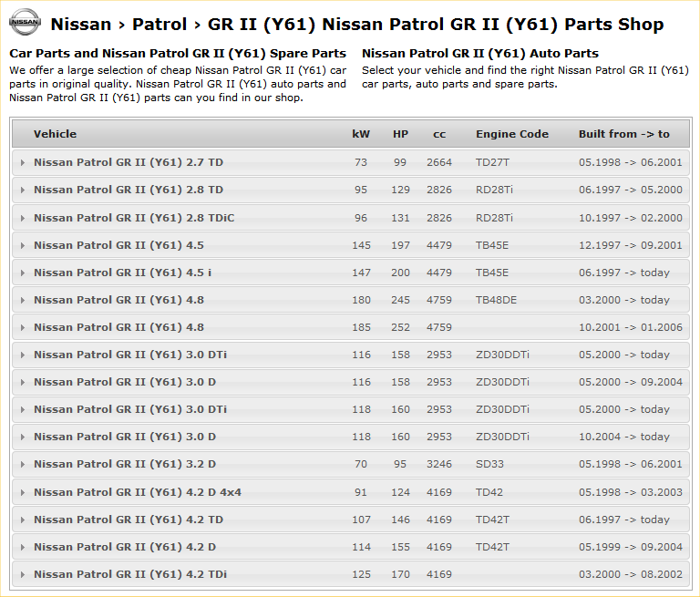Expand the 4.8 (185 kW) row arrow
The height and width of the screenshot is (597, 700).
tap(22, 327)
